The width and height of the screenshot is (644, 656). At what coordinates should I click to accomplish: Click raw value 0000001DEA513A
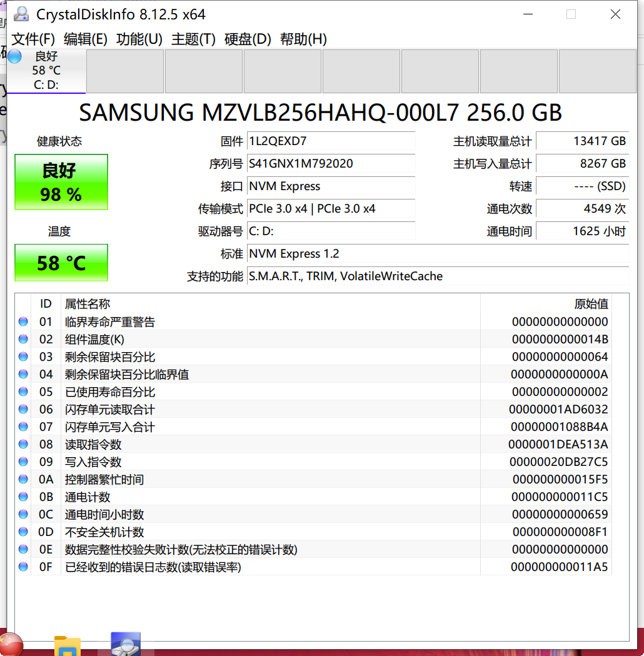click(558, 444)
